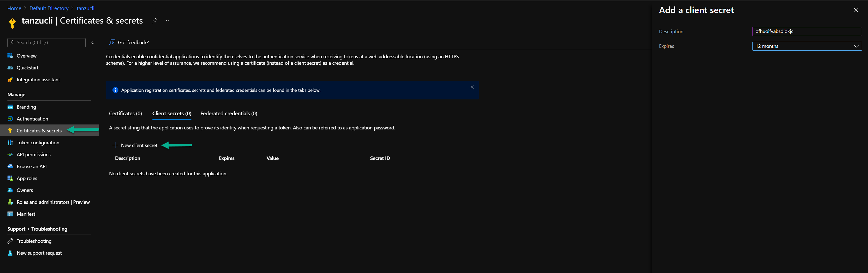The width and height of the screenshot is (868, 273).
Task: Click the Value column header
Action: pyautogui.click(x=273, y=158)
